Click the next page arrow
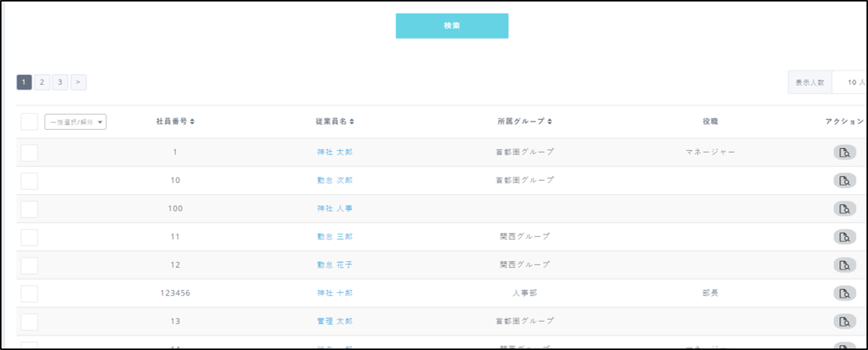Viewport: 868px width, 350px height. click(x=78, y=82)
